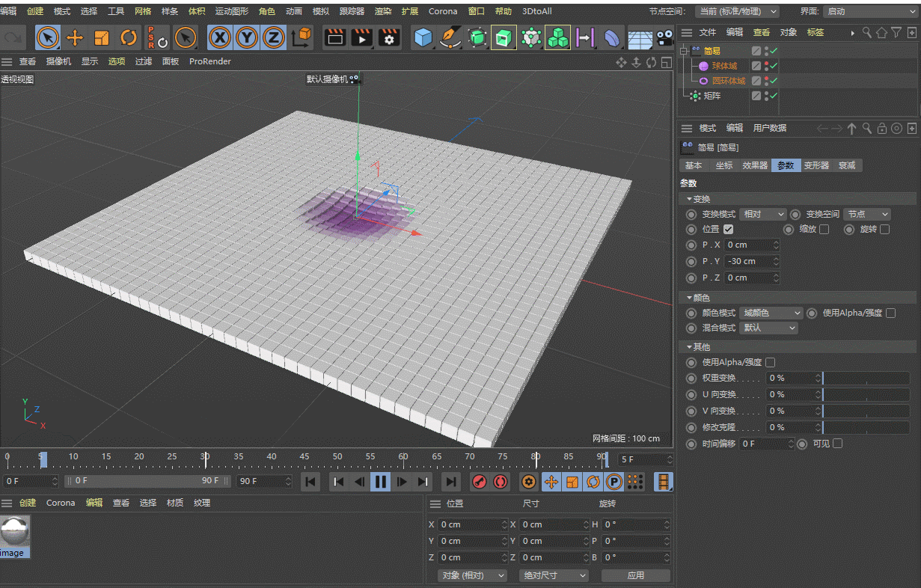Open the 颜色模式 dropdown set to 域颜色
921x588 pixels.
771,313
